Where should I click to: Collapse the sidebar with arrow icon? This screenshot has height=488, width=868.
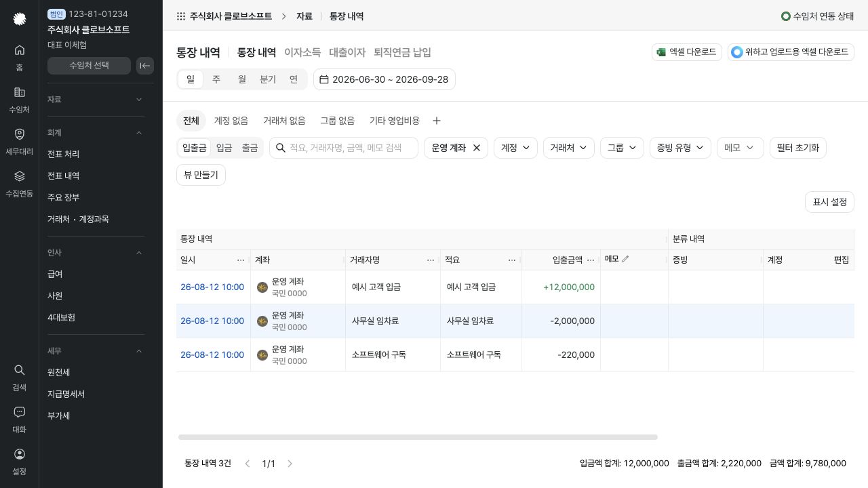145,66
